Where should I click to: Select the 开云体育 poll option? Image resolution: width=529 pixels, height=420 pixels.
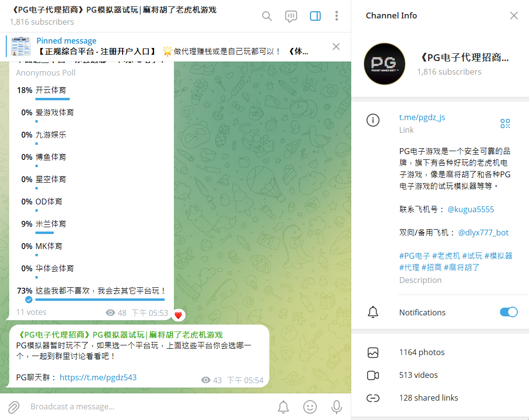click(x=92, y=93)
